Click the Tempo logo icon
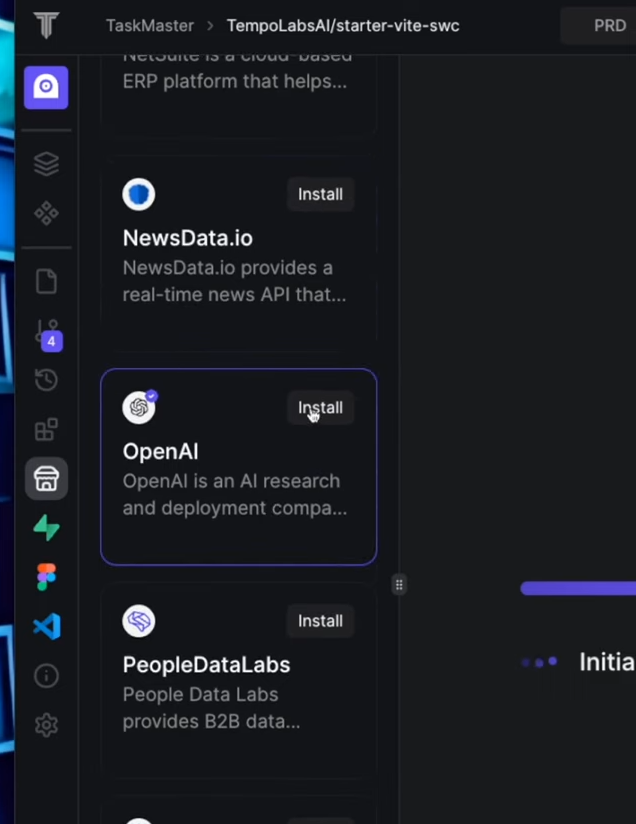The width and height of the screenshot is (636, 824). point(46,25)
